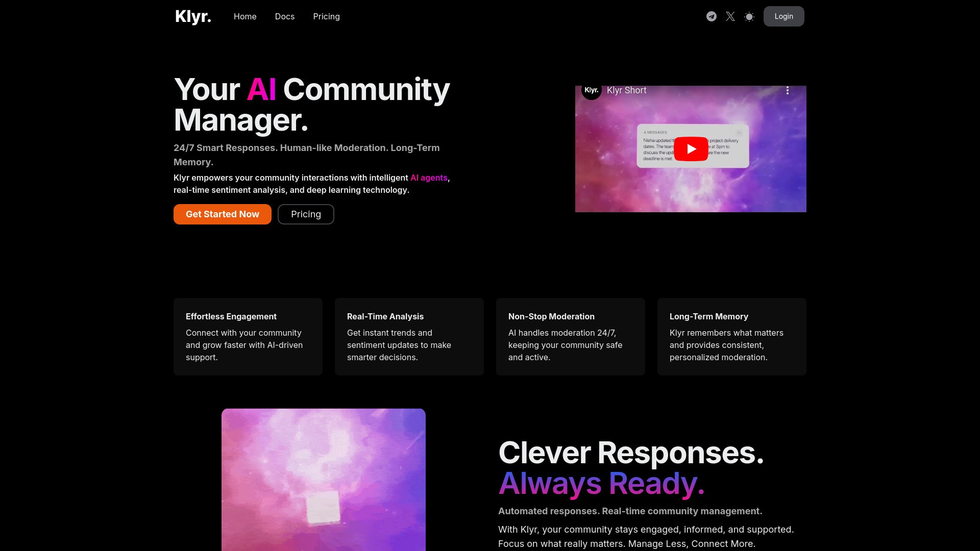Click the Klyr Short video title
Image resolution: width=980 pixels, height=551 pixels.
626,90
